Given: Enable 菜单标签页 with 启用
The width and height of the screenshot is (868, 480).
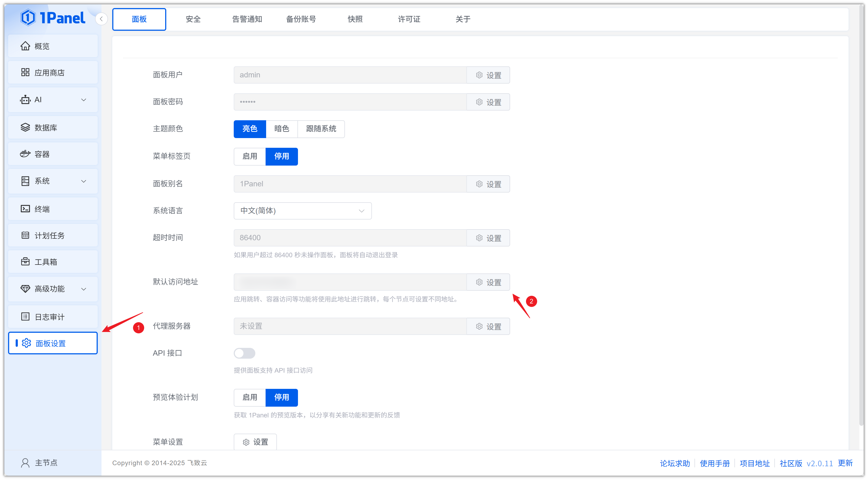Looking at the screenshot, I should (x=250, y=156).
